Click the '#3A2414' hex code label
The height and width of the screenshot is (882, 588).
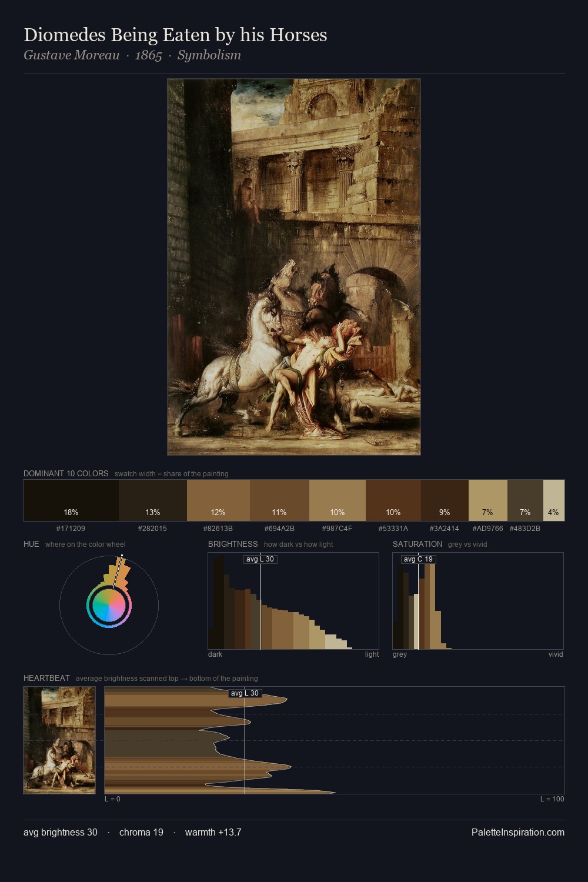click(x=445, y=529)
